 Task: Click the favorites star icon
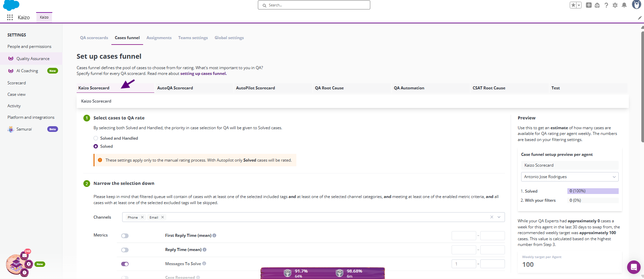573,5
